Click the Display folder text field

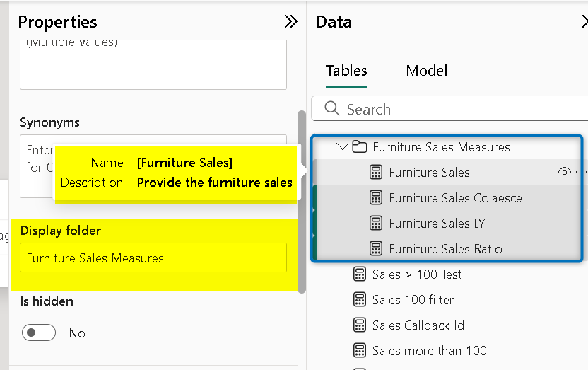[153, 258]
